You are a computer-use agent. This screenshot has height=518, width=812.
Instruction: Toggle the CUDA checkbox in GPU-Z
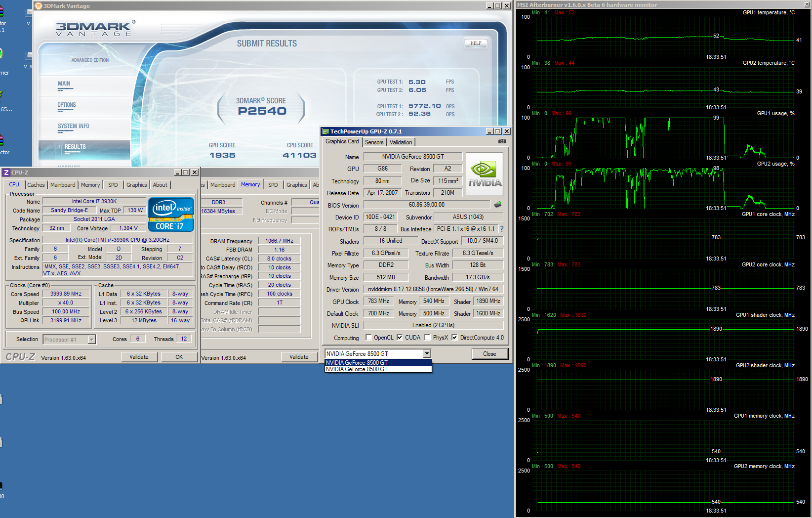tap(400, 338)
